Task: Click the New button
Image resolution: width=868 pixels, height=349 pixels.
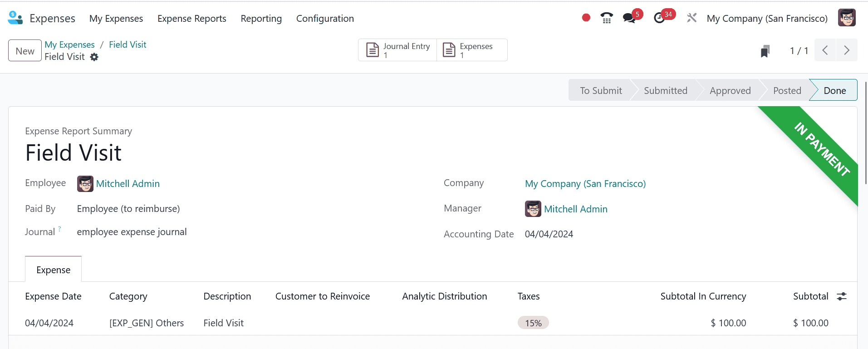Action: pos(25,51)
